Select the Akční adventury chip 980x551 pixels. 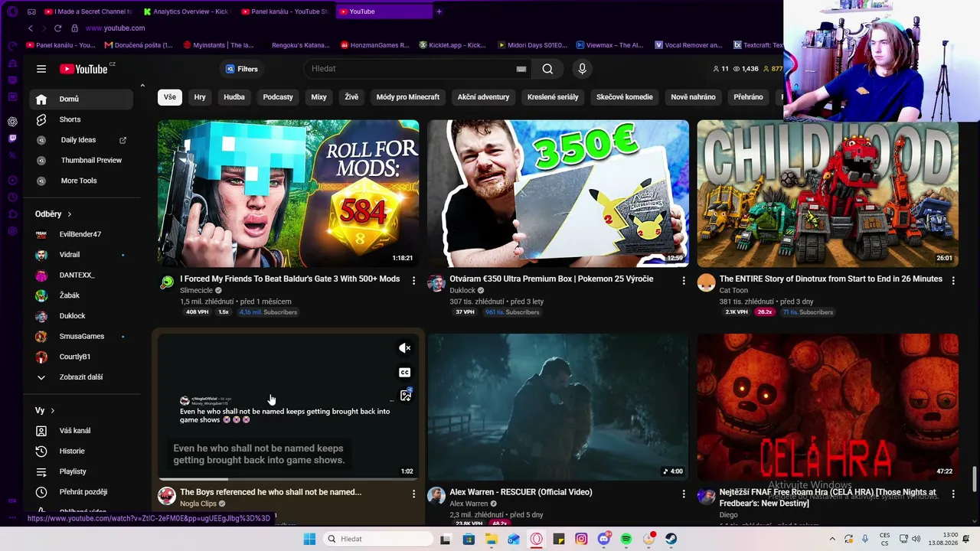click(x=483, y=97)
